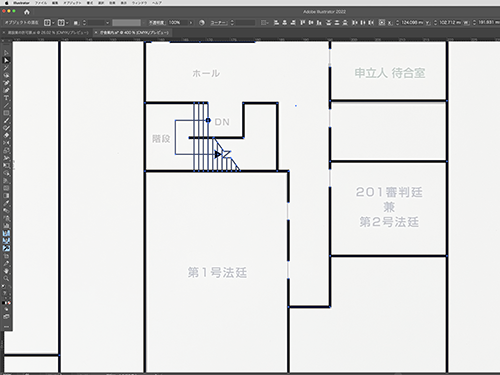The width and height of the screenshot is (500, 375).
Task: Select the Eraser tool
Action: tap(6, 135)
